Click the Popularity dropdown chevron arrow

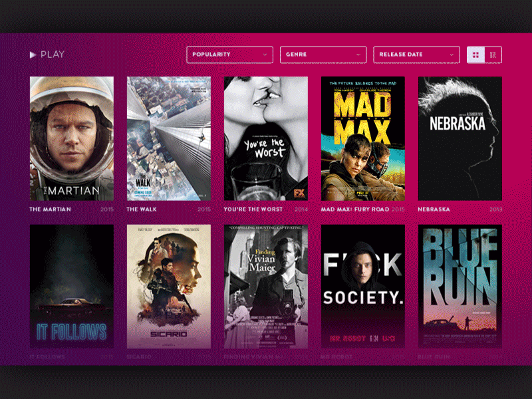click(265, 55)
